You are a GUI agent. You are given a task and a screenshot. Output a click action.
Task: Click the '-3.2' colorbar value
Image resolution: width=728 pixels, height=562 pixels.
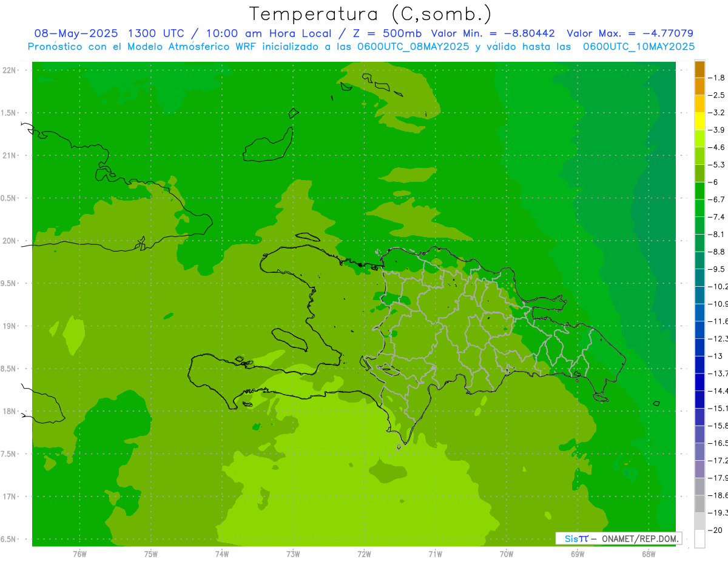coord(717,113)
